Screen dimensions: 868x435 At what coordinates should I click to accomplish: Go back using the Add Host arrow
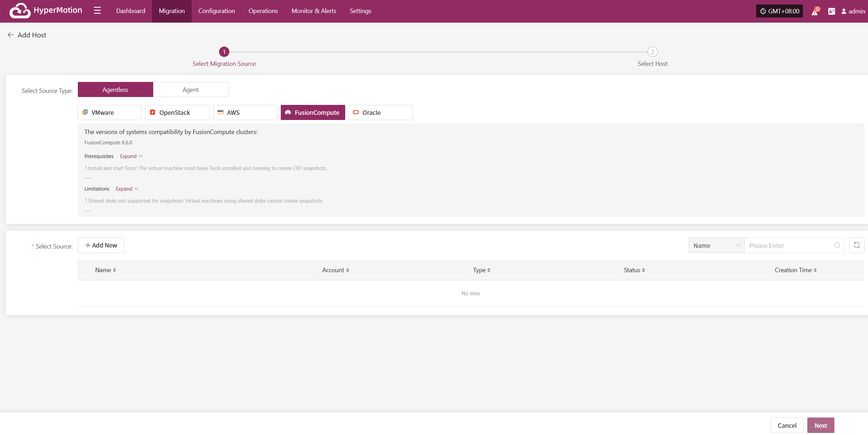11,35
